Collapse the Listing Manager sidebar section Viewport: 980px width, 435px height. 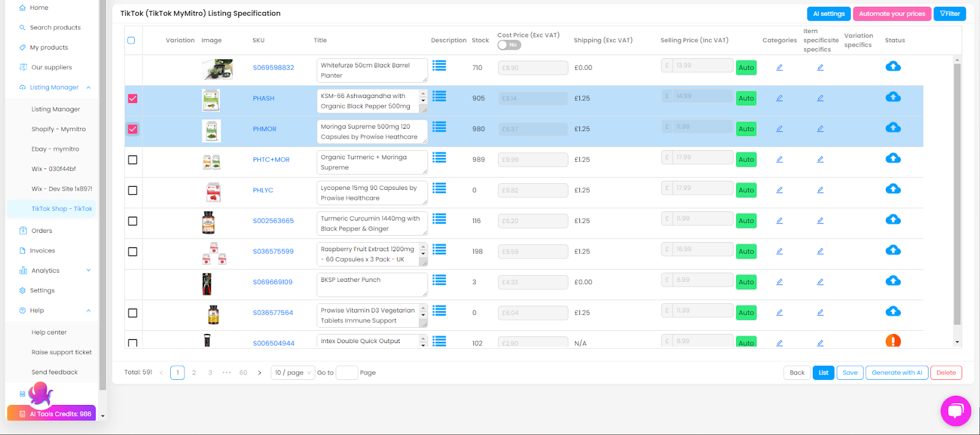click(x=88, y=88)
